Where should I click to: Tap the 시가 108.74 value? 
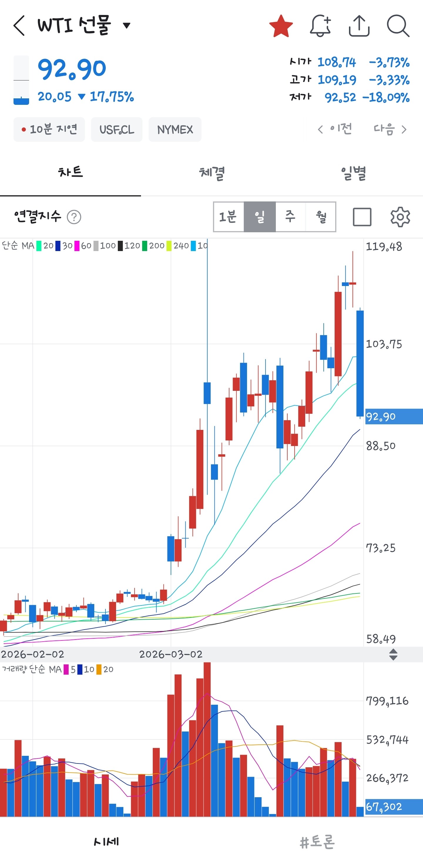[337, 62]
